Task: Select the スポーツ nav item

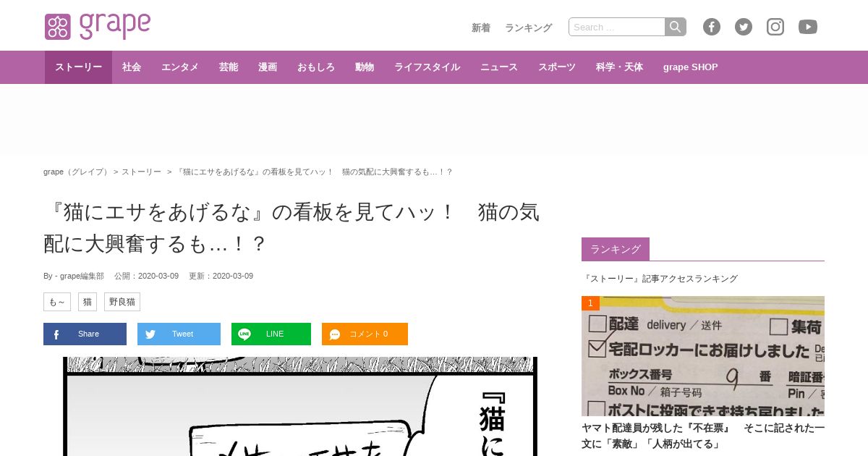Action: coord(557,67)
